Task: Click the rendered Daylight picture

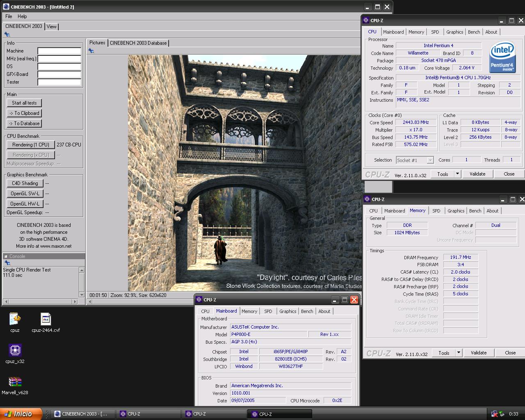Action: (x=245, y=173)
